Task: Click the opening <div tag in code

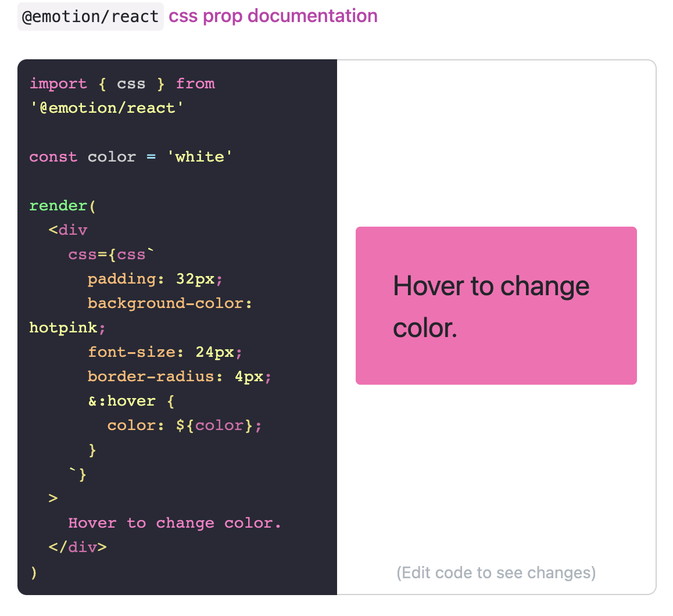Action: pyautogui.click(x=68, y=231)
